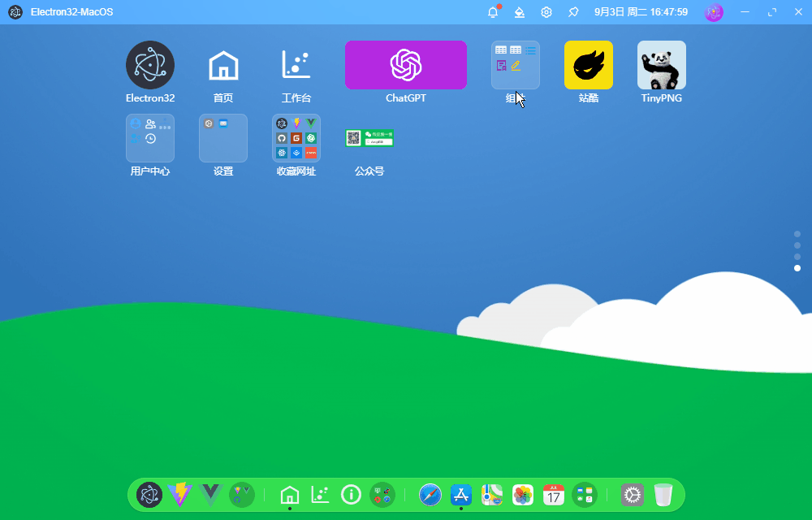Image resolution: width=812 pixels, height=520 pixels.
Task: Click the Electron atom icon in the dock
Action: pyautogui.click(x=149, y=495)
